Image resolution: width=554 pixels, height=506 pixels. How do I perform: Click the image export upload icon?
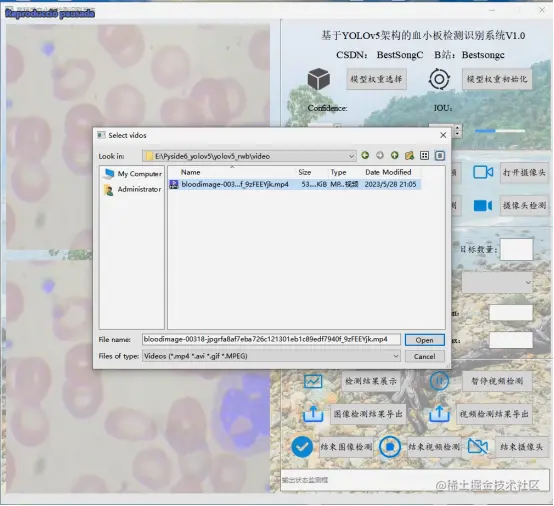coord(313,414)
